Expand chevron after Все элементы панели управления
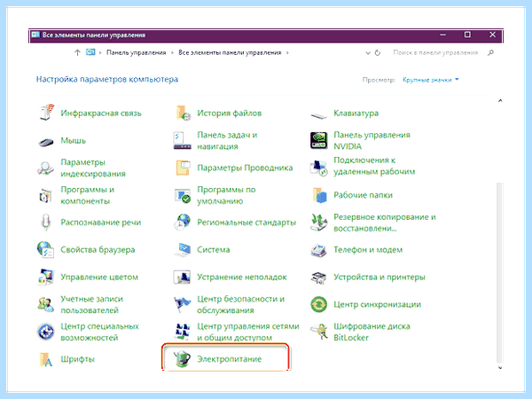532x399 pixels. (287, 52)
